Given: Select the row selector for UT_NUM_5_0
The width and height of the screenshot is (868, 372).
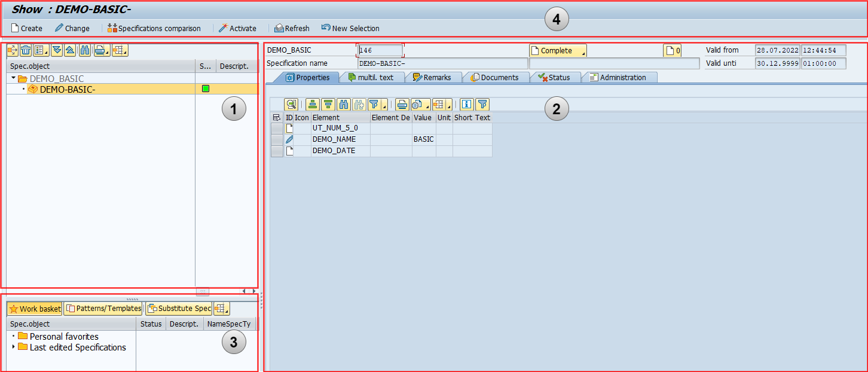Looking at the screenshot, I should coord(277,128).
